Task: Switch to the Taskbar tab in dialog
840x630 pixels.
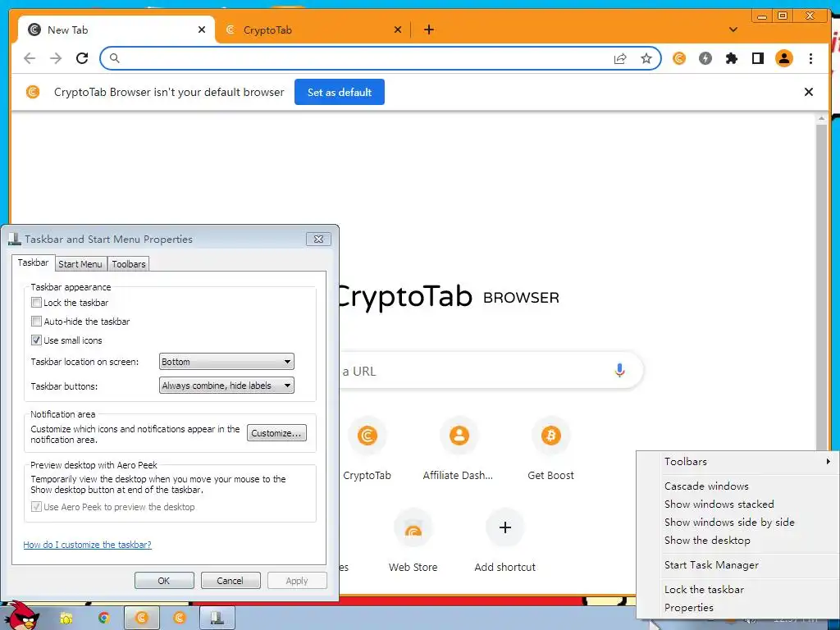Action: tap(33, 262)
